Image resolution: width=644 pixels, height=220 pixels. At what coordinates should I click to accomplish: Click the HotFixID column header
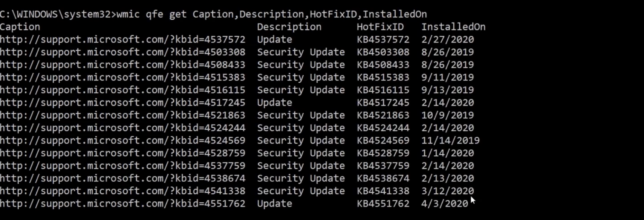click(380, 27)
